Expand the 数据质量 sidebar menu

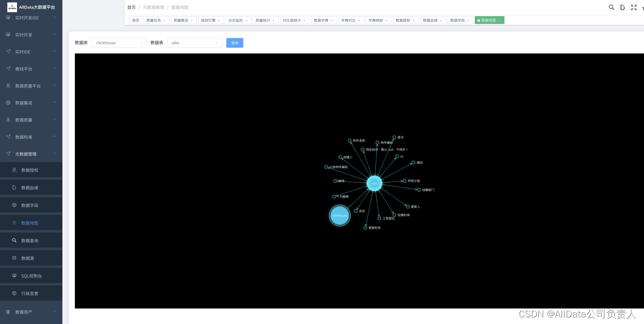click(31, 120)
